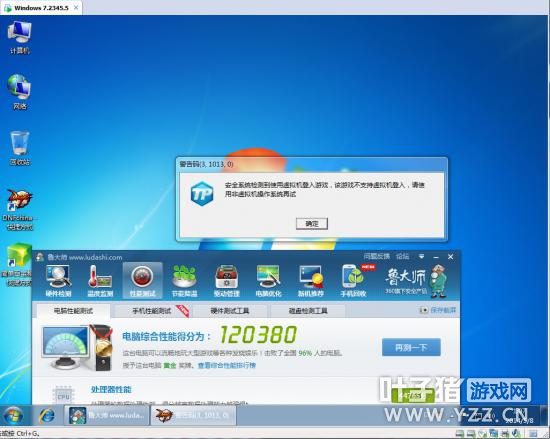Open the 计算机 (Computer) desktop icon
Viewport: 550px width, 439px height.
(20, 37)
